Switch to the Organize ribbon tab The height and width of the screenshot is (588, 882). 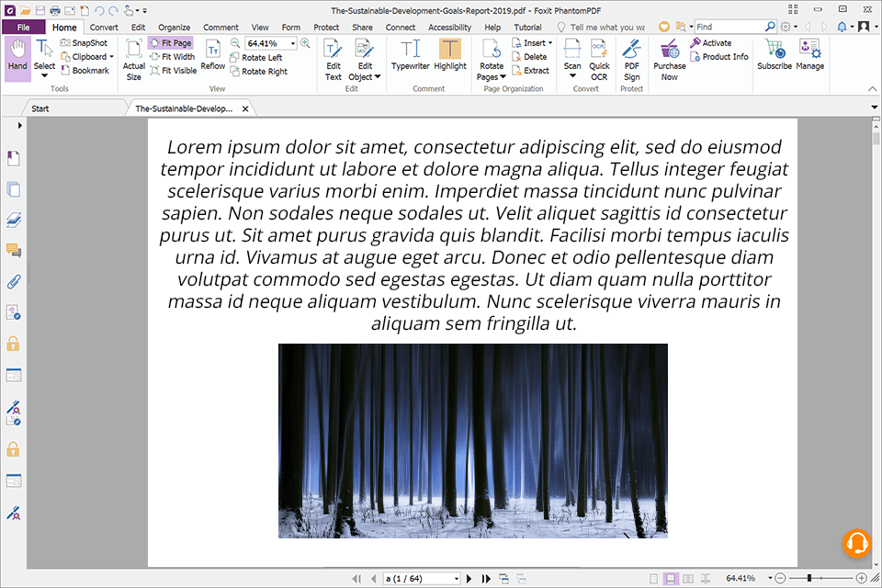tap(174, 27)
